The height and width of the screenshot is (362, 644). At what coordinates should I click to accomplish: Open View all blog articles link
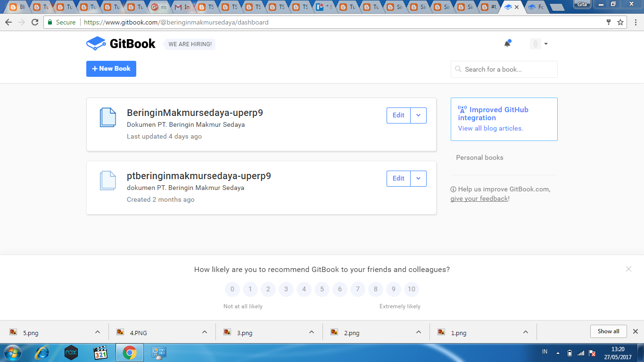click(x=491, y=128)
